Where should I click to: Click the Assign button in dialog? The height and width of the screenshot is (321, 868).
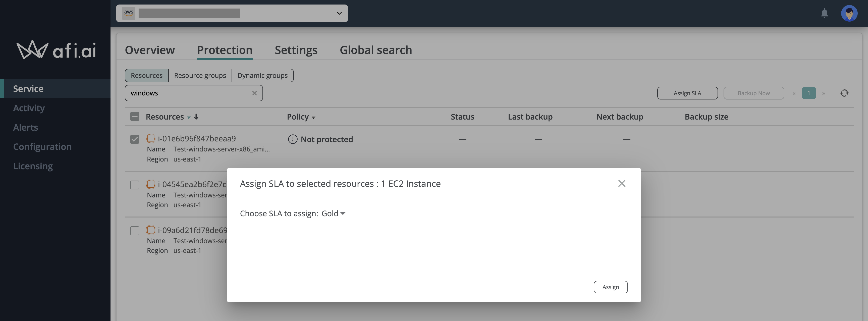point(610,287)
